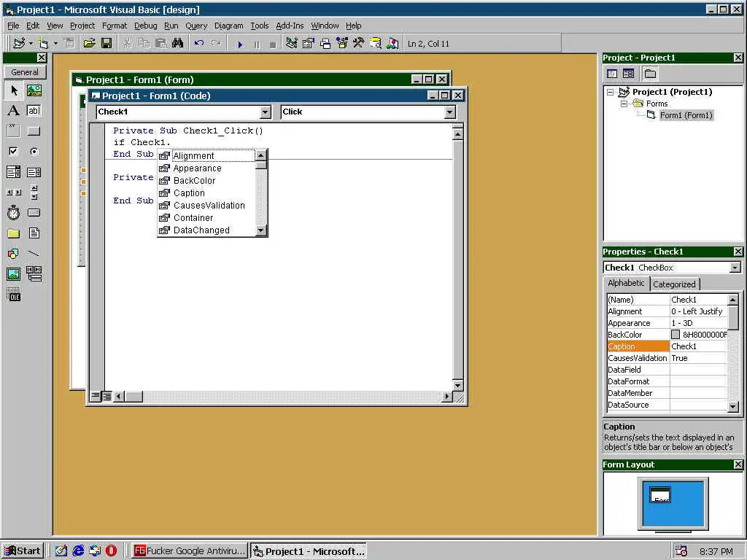
Task: Click the Find binoculars icon
Action: [178, 43]
